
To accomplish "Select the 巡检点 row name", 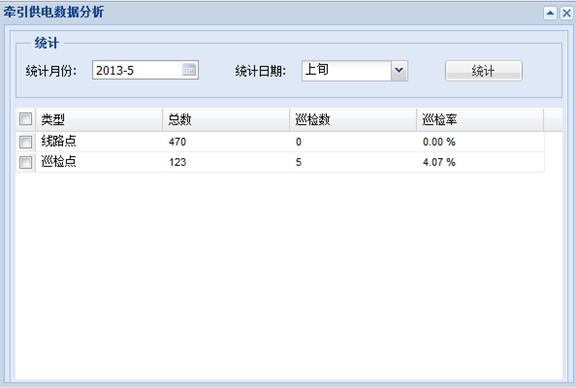I will point(58,161).
